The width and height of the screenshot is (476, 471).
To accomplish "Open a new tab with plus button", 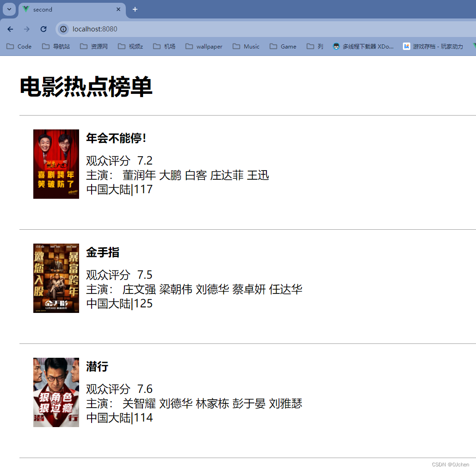I will [135, 9].
